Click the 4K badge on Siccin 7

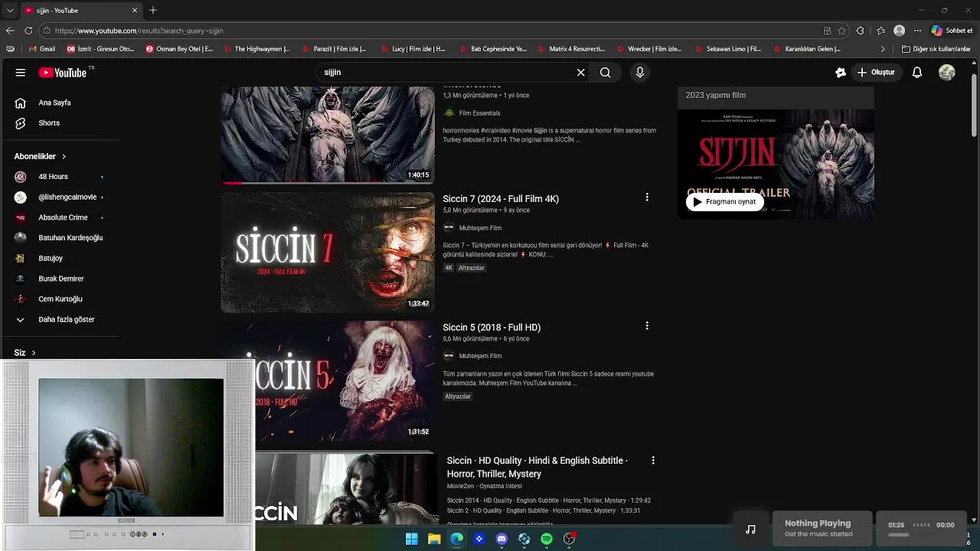[449, 268]
